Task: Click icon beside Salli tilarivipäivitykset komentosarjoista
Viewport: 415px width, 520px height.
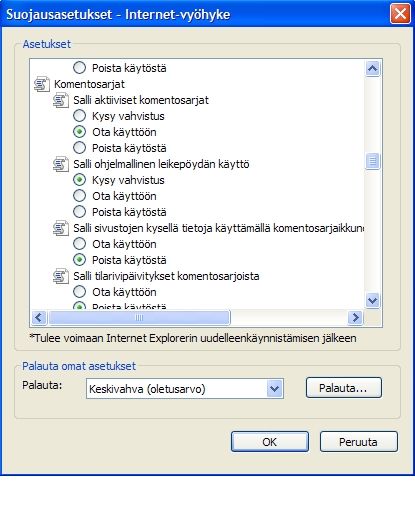Action: coord(61,276)
